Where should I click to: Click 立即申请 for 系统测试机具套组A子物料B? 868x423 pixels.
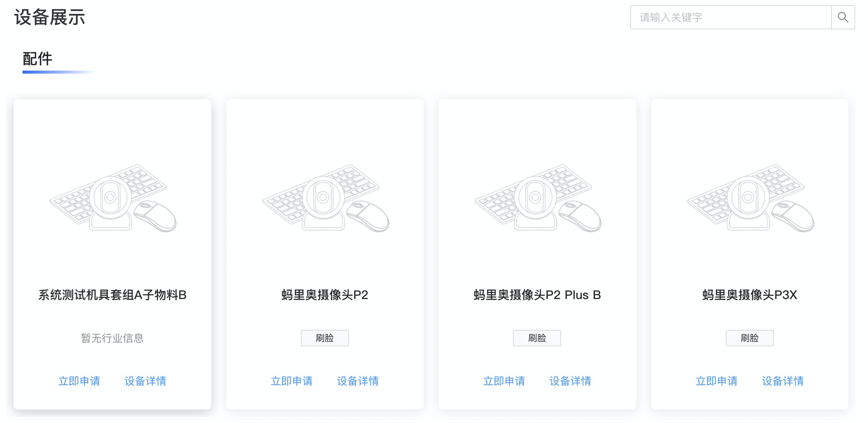click(x=79, y=381)
